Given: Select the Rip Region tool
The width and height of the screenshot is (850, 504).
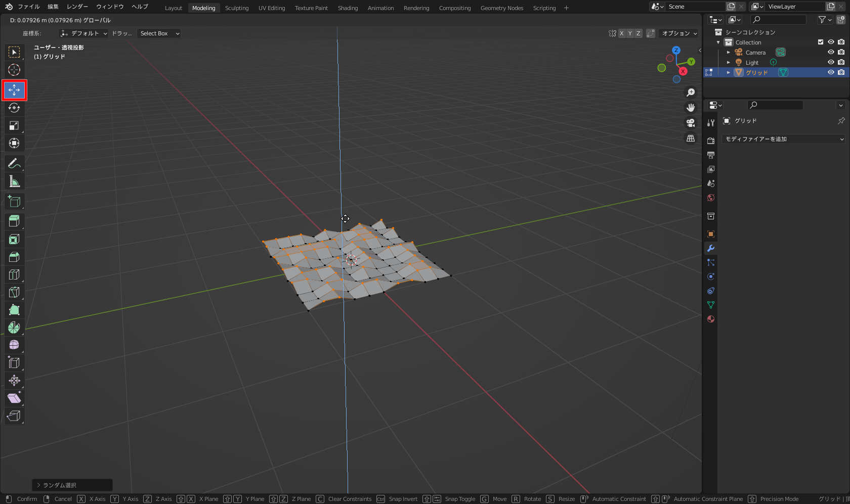Looking at the screenshot, I should point(14,416).
